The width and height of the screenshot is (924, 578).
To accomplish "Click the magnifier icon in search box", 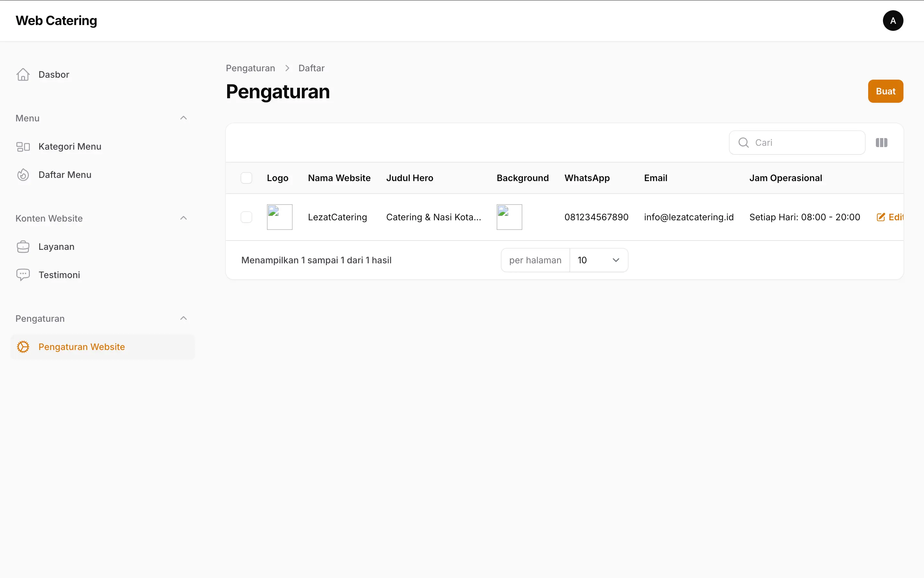I will pyautogui.click(x=743, y=143).
